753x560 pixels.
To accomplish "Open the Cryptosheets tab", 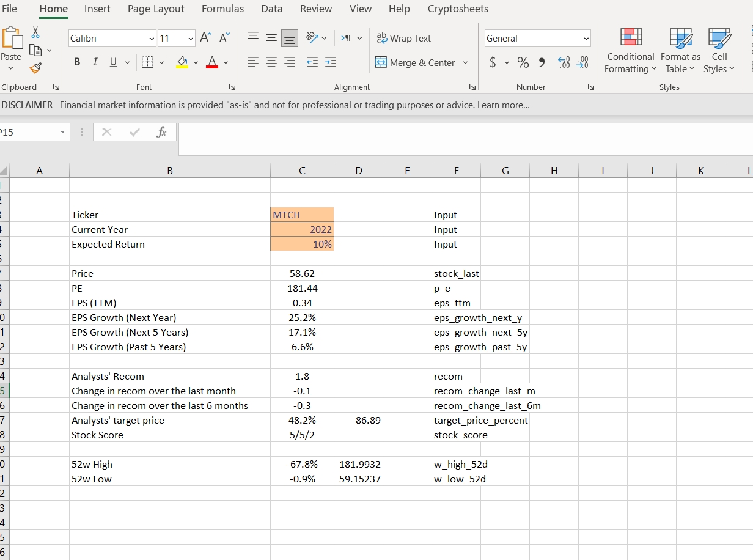I will click(x=458, y=9).
